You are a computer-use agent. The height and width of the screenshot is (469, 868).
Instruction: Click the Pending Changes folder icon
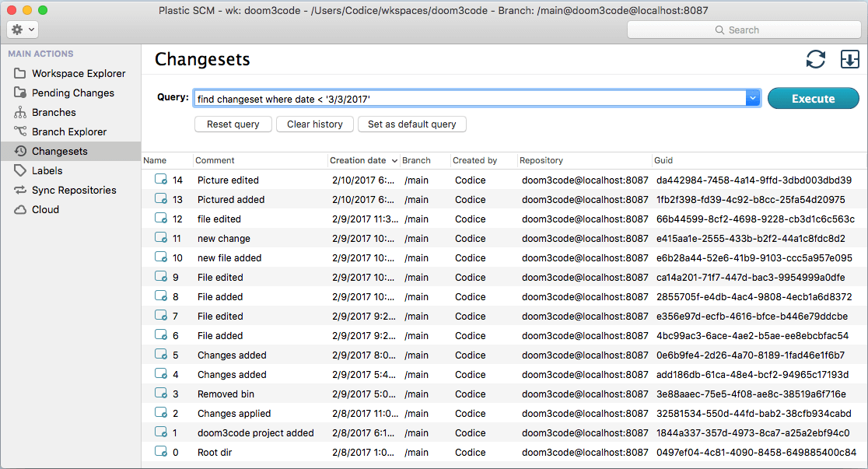pyautogui.click(x=20, y=93)
